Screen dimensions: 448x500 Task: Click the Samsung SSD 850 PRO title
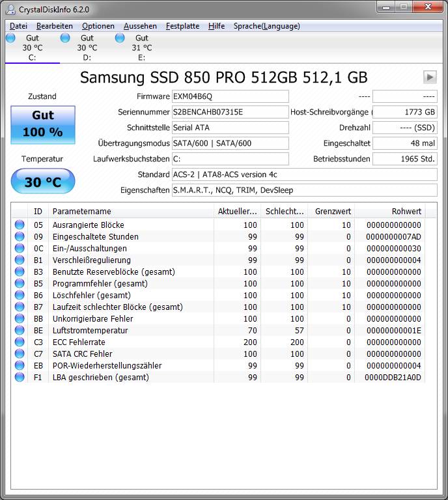tap(223, 77)
